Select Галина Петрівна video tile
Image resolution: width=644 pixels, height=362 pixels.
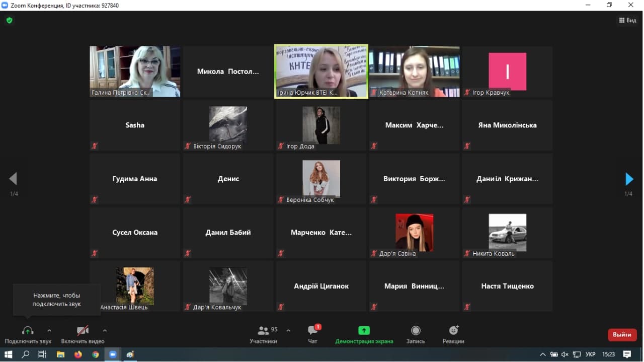[135, 71]
